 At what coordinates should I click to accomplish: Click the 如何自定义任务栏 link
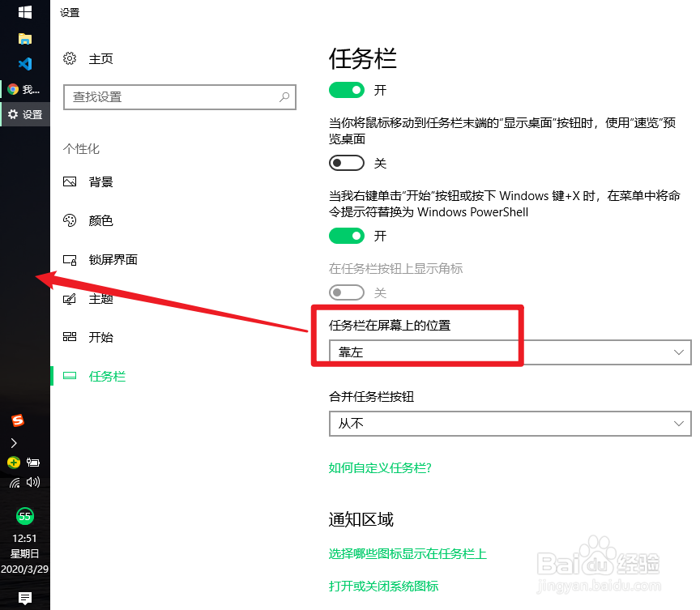[x=380, y=468]
